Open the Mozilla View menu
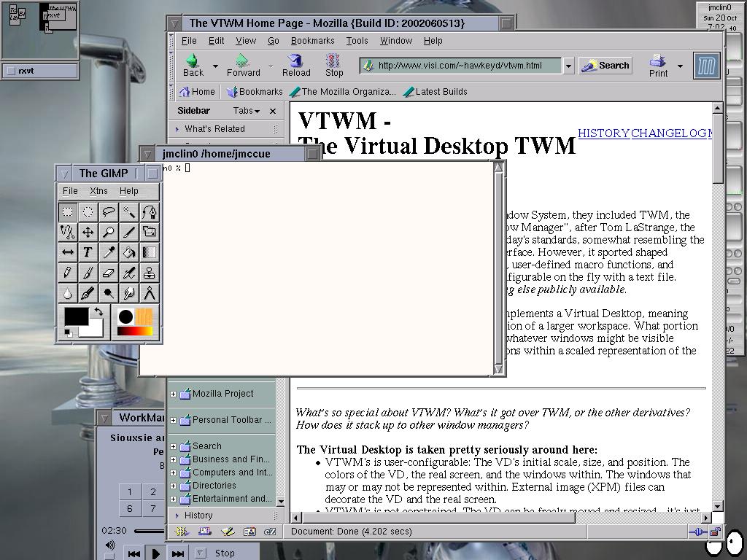 246,41
